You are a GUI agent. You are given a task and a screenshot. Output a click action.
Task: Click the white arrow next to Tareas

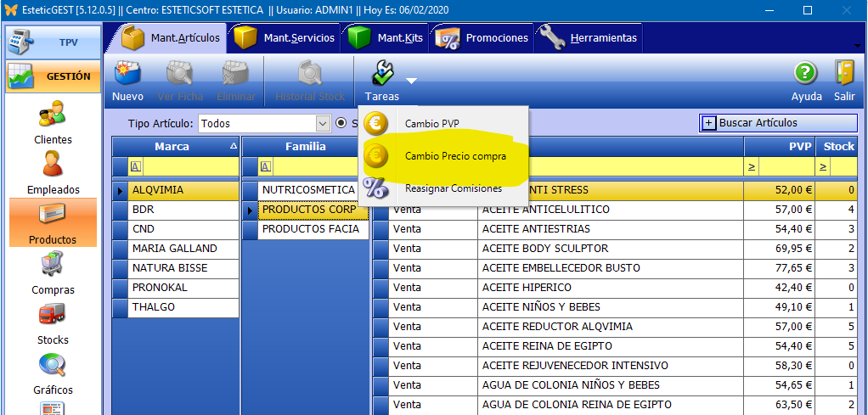411,81
